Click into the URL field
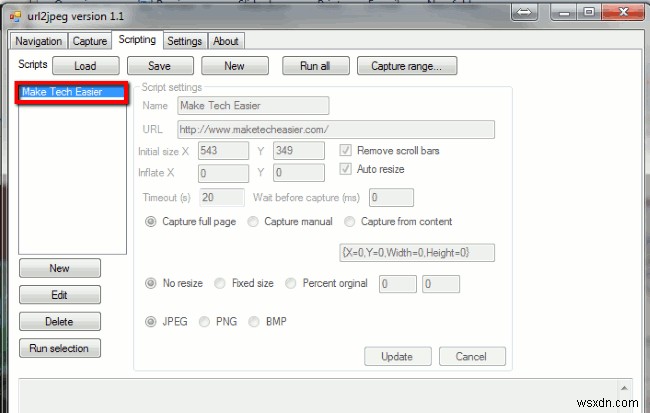The image size is (650, 413). point(336,129)
